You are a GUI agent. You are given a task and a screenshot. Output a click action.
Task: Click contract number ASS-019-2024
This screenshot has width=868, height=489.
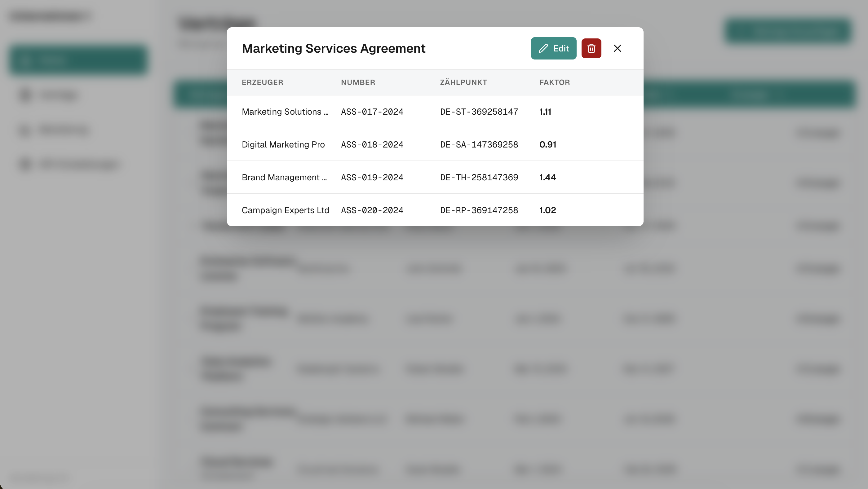pyautogui.click(x=372, y=177)
